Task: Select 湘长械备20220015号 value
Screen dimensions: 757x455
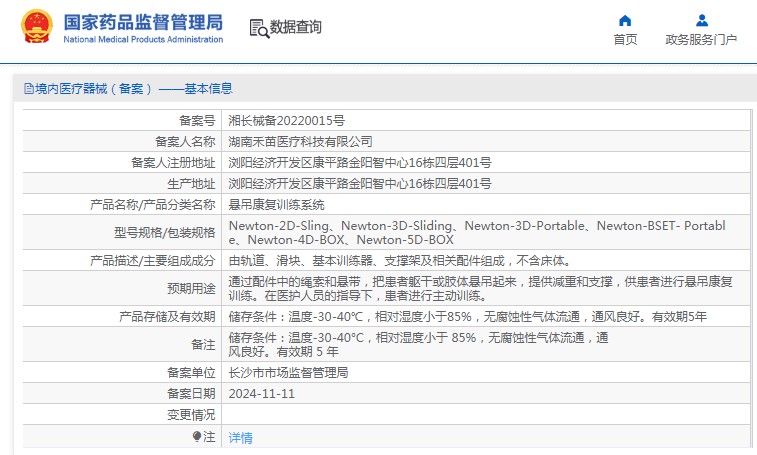Action: pyautogui.click(x=286, y=121)
